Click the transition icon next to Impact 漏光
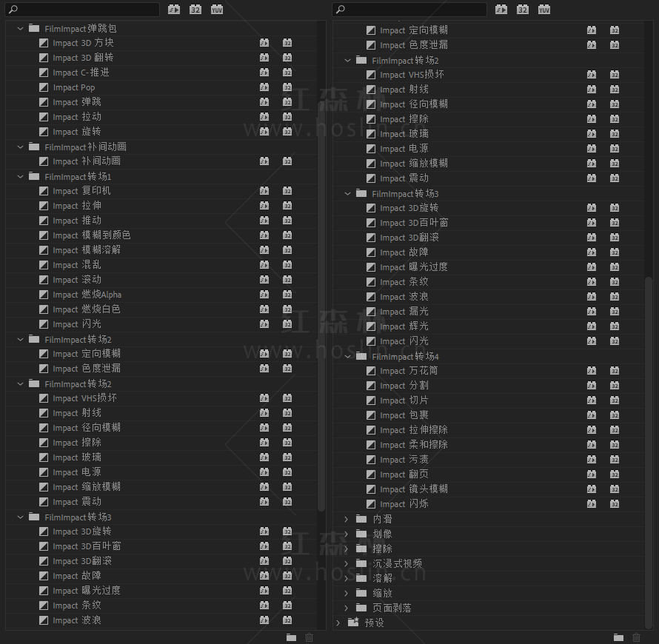The image size is (659, 644). [x=371, y=312]
